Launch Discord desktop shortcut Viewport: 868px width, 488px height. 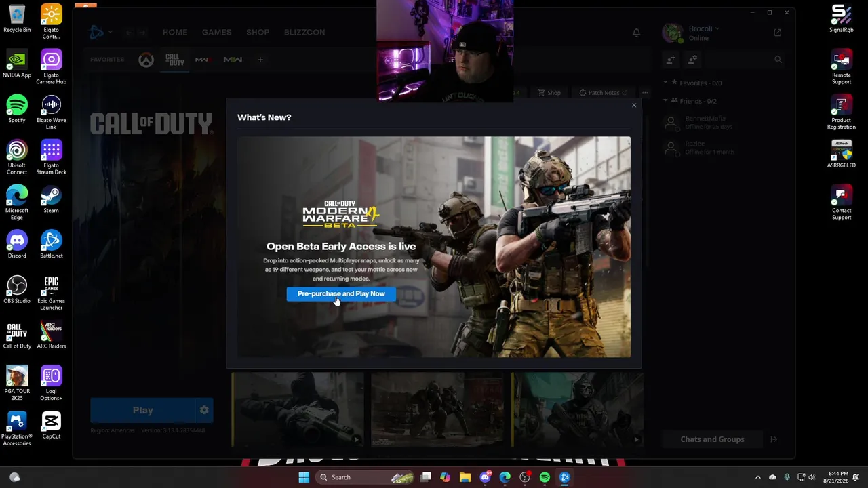tap(17, 244)
